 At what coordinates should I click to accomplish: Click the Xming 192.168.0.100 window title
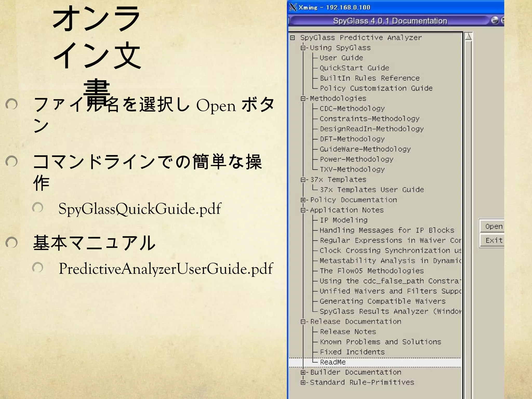[334, 7]
